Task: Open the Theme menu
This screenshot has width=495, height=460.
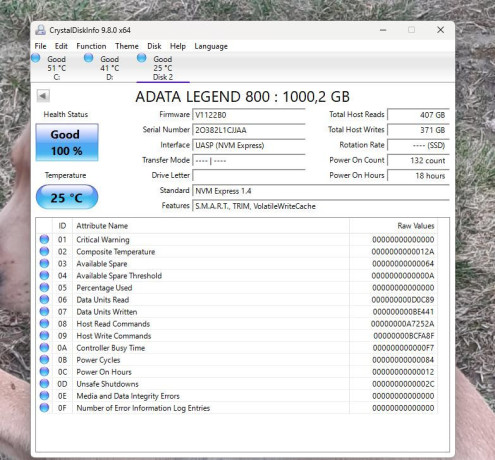Action: coord(127,46)
